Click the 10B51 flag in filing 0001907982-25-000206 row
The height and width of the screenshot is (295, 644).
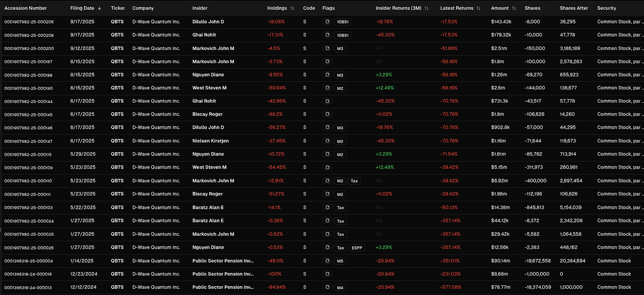[343, 22]
